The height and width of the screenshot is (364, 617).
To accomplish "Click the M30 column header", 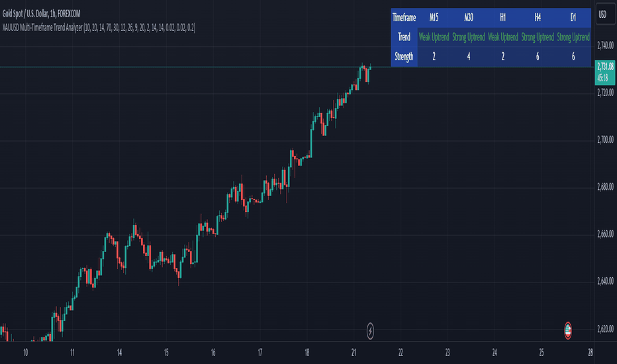I will coord(468,18).
